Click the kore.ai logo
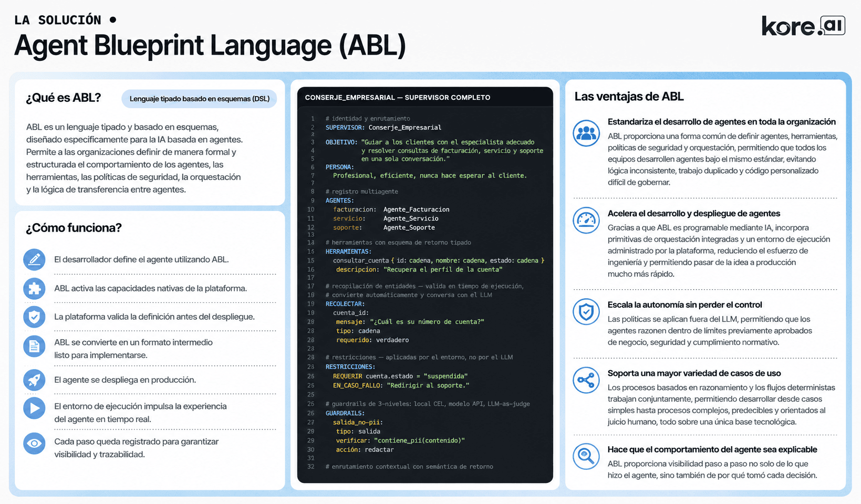This screenshot has height=504, width=861. click(x=803, y=26)
